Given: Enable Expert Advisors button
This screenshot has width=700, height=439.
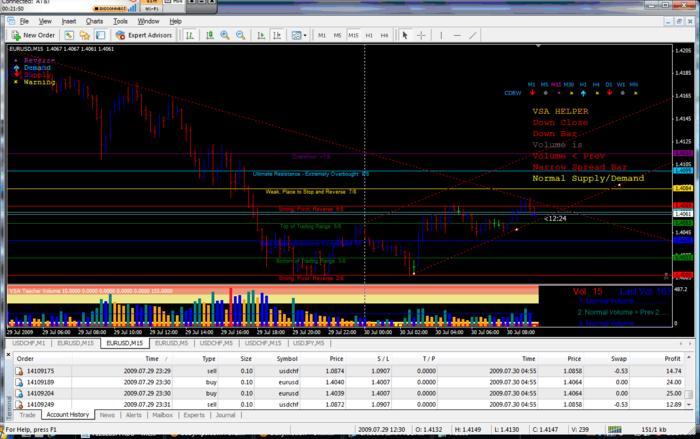Looking at the screenshot, I should (x=144, y=35).
